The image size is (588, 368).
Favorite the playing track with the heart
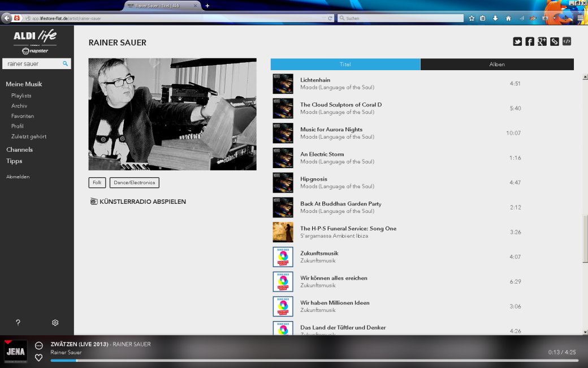(38, 357)
